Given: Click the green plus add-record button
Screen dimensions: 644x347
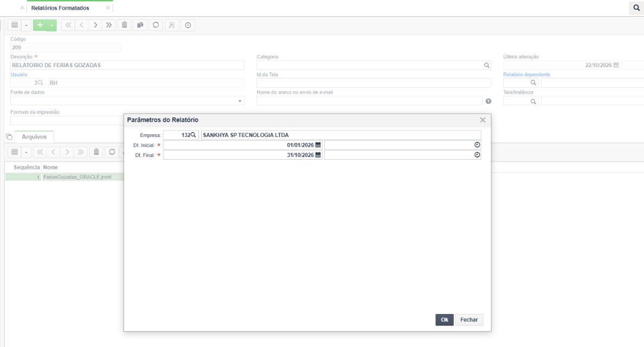Looking at the screenshot, I should click(40, 25).
